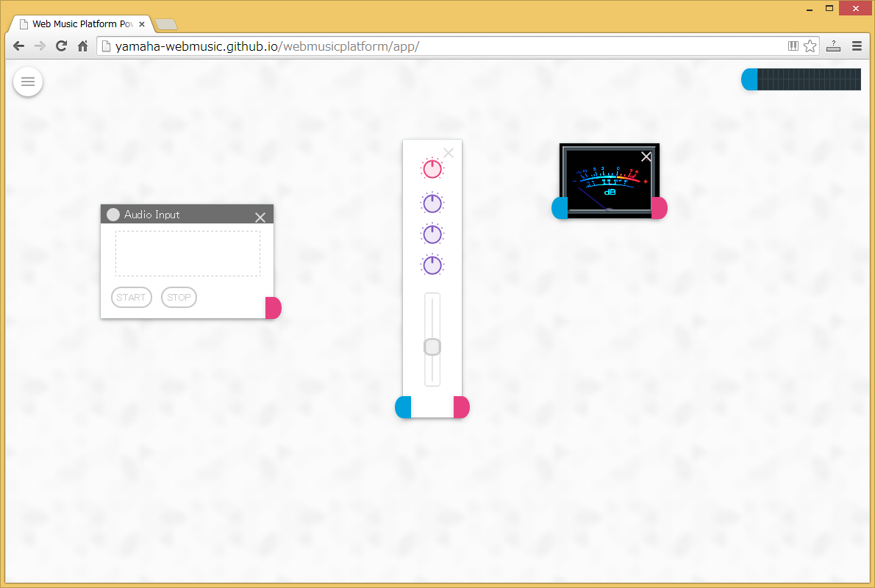Bookmark this page with the star
The image size is (875, 588).
coord(810,46)
